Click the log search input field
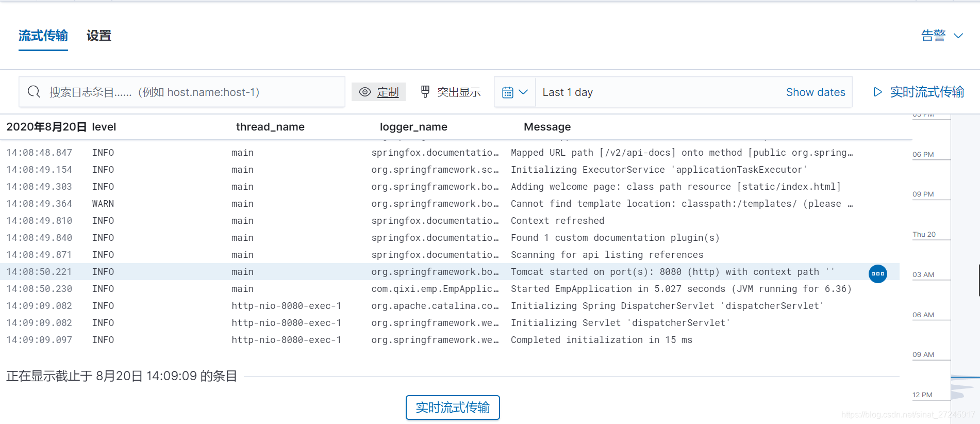Screen dimensions: 980x424 [182, 92]
